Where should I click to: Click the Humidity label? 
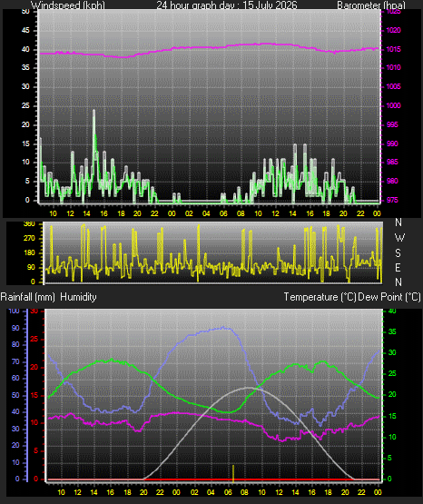78,297
